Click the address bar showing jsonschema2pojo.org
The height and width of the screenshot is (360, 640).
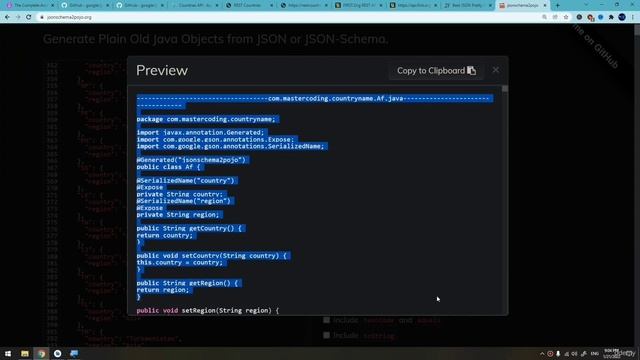pos(286,17)
